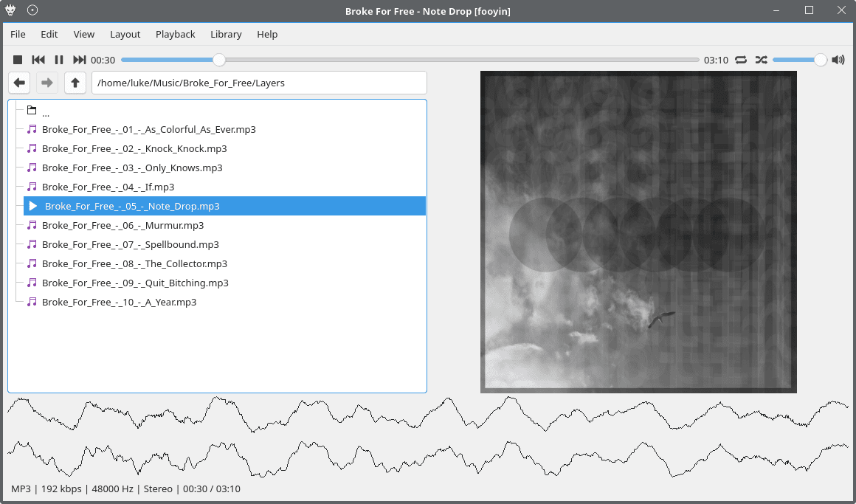Open the Help menu

coord(267,34)
